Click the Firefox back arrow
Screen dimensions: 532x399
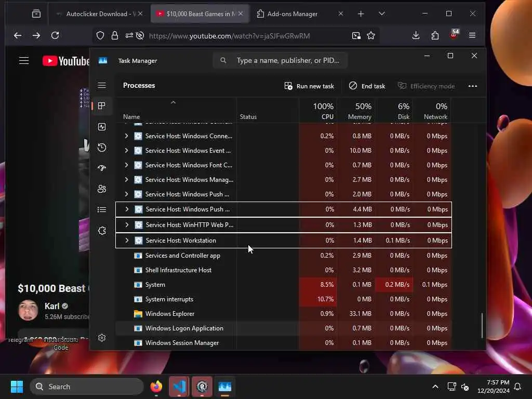[18, 35]
